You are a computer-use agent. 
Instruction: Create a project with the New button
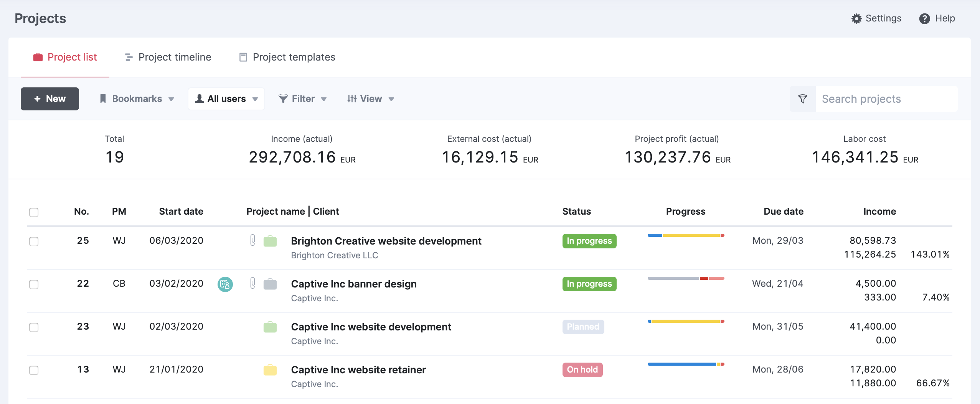pyautogui.click(x=50, y=99)
